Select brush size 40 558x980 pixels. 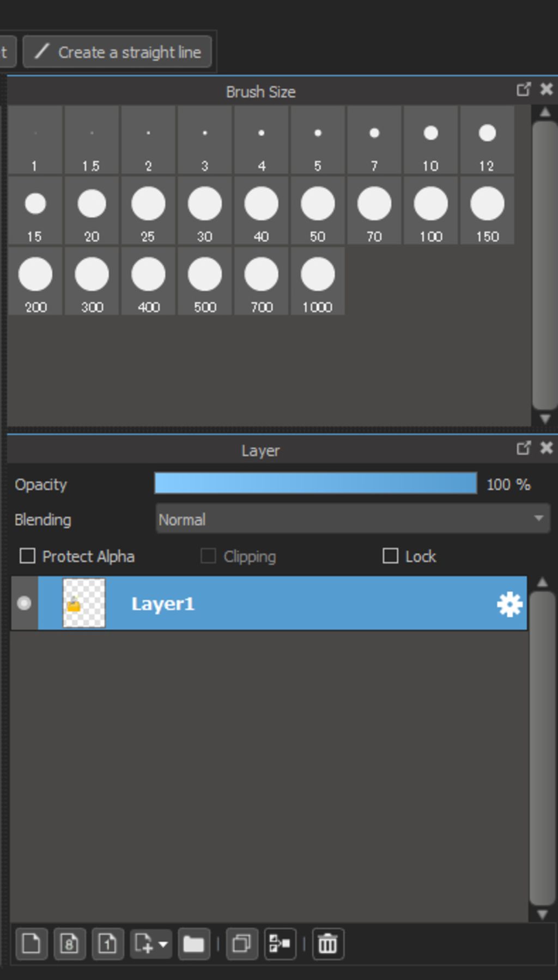pyautogui.click(x=262, y=211)
